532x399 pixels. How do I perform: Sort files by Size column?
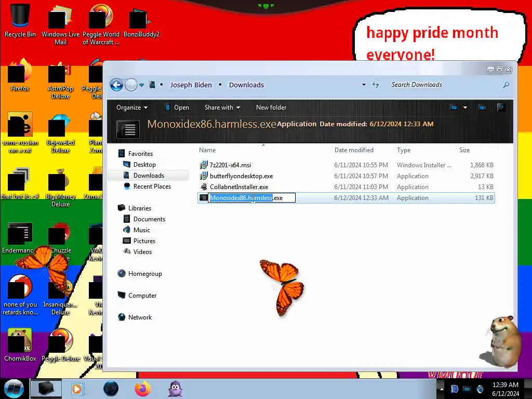pos(464,150)
